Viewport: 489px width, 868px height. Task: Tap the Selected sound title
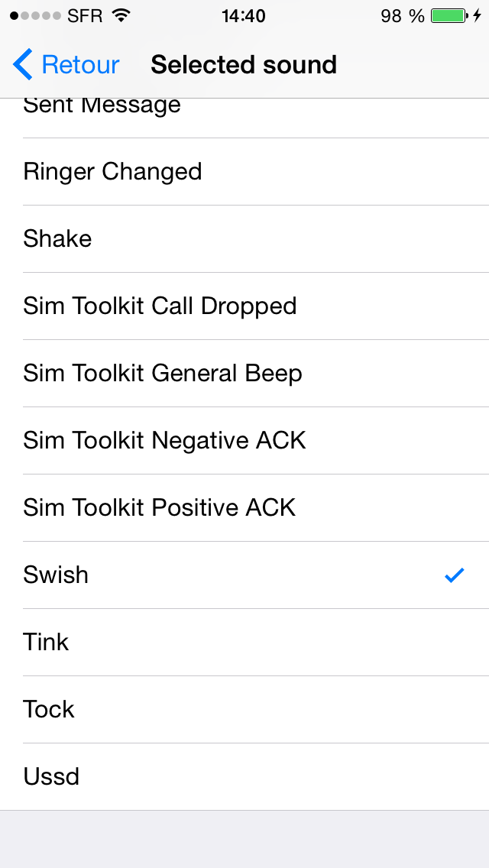tap(244, 65)
